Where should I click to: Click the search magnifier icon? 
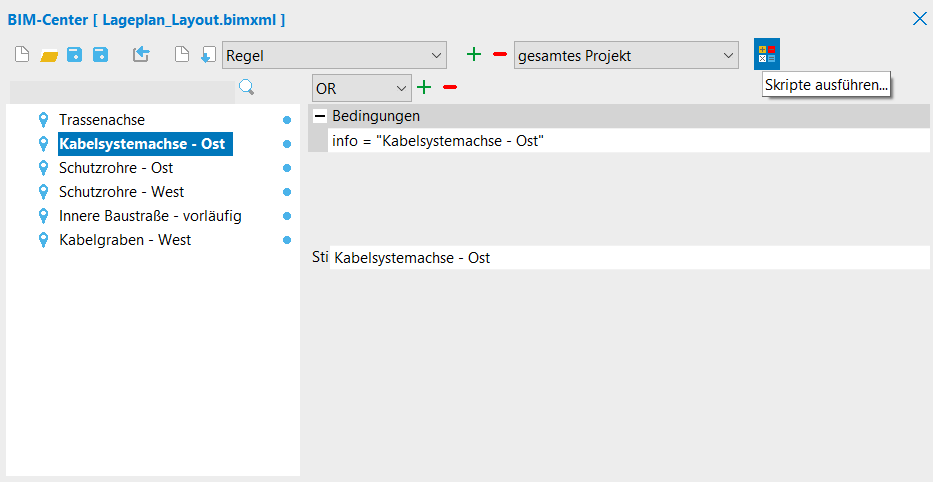pos(247,88)
